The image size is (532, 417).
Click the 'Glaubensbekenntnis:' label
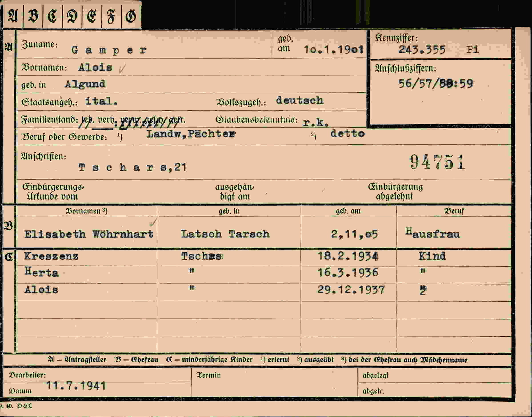coord(256,120)
